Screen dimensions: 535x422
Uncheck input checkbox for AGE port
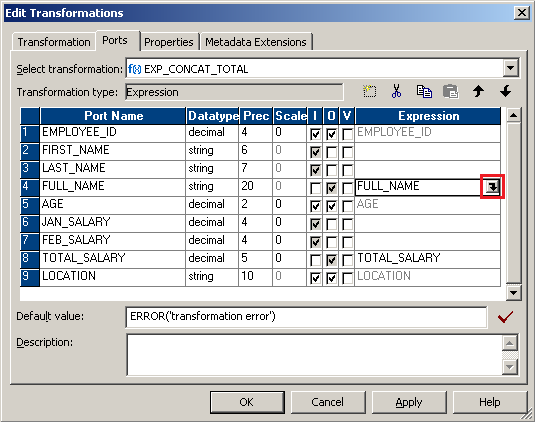(315, 206)
